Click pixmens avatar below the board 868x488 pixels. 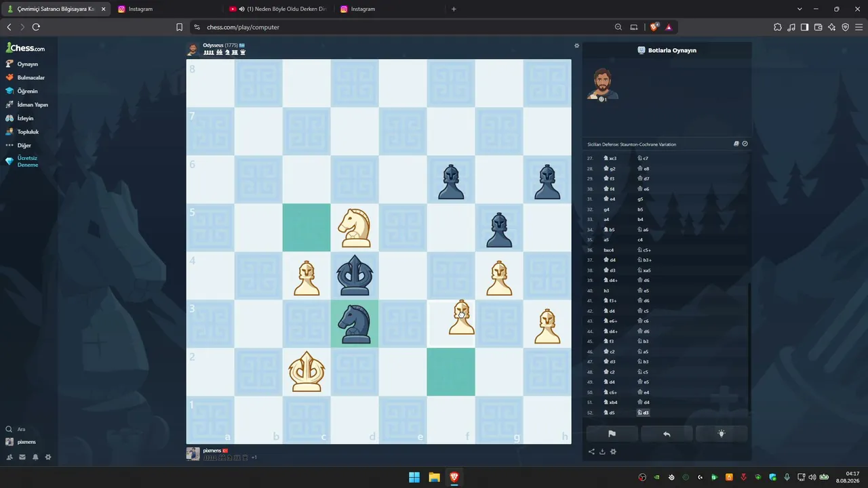click(193, 454)
